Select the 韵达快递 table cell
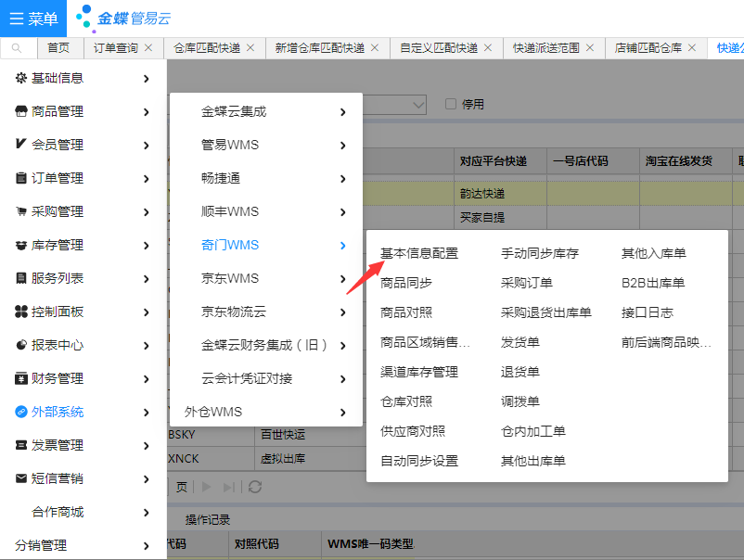The width and height of the screenshot is (744, 560). pyautogui.click(x=482, y=194)
